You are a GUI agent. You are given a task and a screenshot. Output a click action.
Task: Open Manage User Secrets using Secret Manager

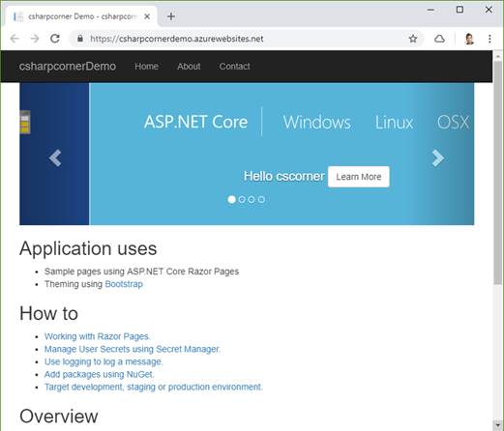(133, 349)
